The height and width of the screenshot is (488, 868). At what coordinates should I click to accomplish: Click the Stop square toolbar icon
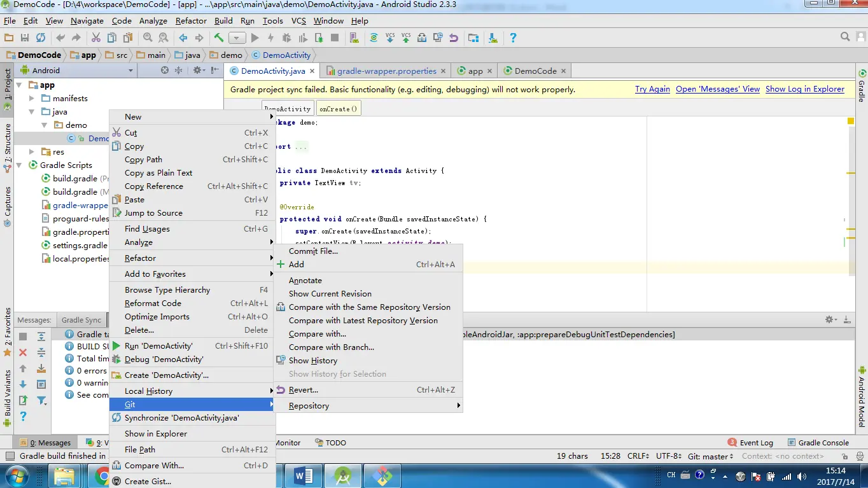335,38
